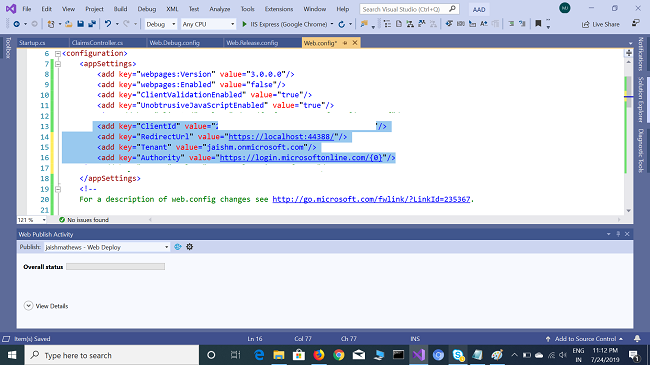Click the Save All icon

point(92,24)
